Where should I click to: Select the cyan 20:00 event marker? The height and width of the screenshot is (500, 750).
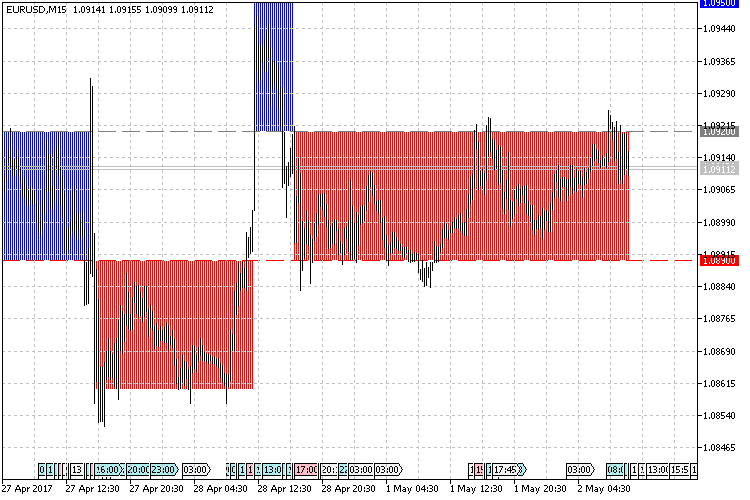click(137, 469)
